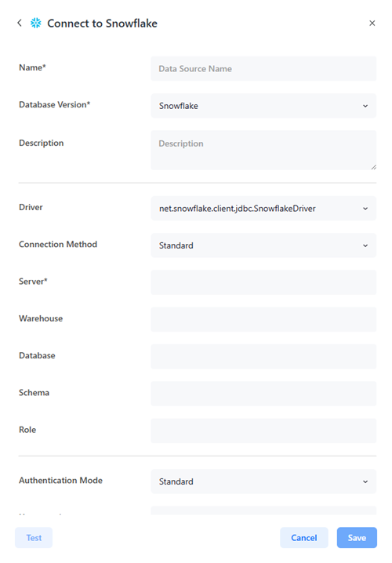Open the Database Version dropdown
This screenshot has width=392, height=563.
pos(263,106)
